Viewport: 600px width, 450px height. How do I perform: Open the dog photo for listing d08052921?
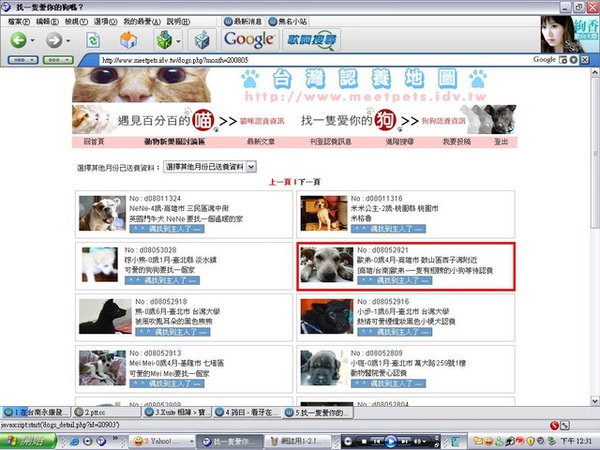(327, 265)
